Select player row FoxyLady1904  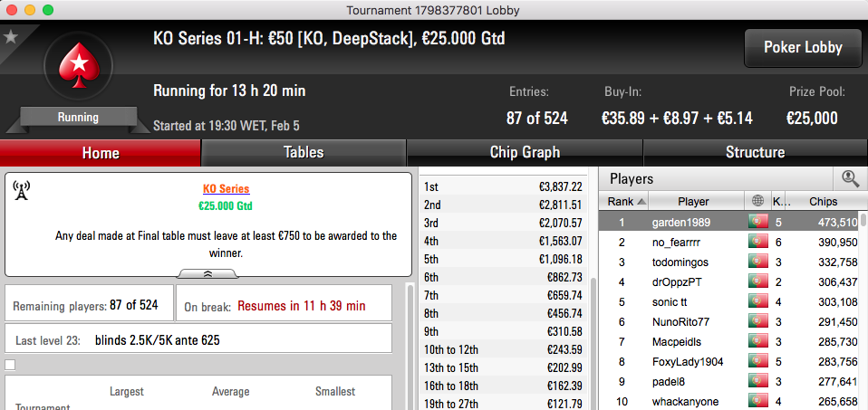[729, 362]
